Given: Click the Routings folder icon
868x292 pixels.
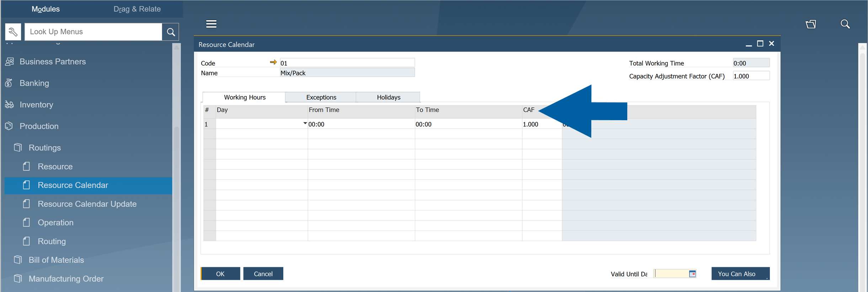Looking at the screenshot, I should pos(18,148).
